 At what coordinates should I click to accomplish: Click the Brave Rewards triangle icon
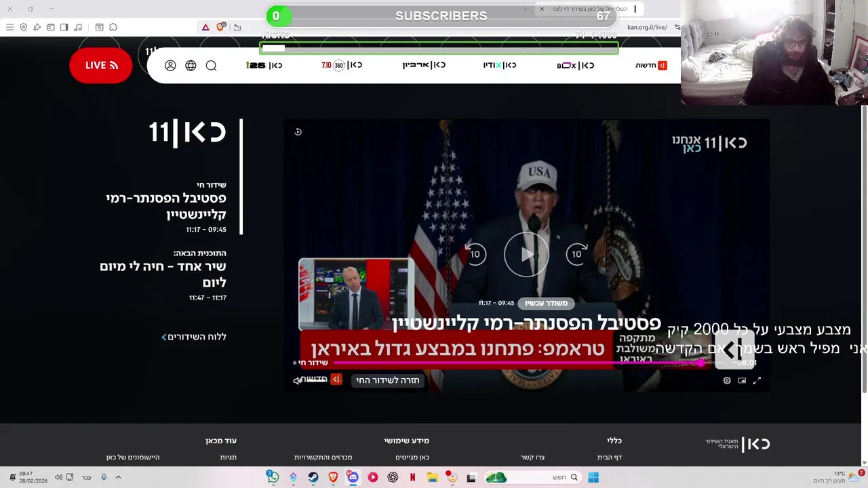coord(205,27)
